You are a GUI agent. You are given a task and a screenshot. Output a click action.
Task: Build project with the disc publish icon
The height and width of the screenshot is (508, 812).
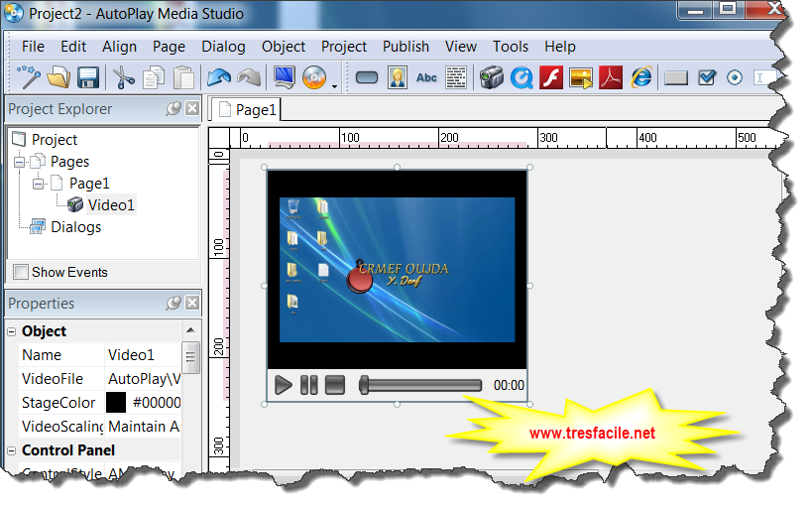click(314, 77)
